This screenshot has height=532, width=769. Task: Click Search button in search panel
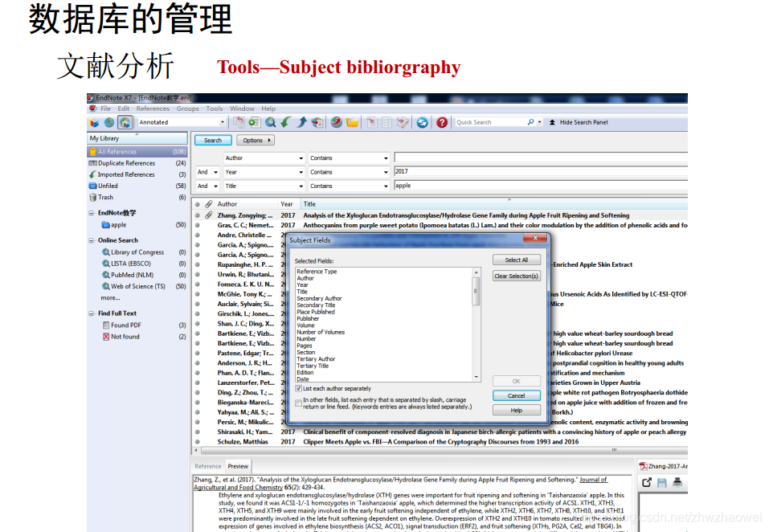coord(213,140)
